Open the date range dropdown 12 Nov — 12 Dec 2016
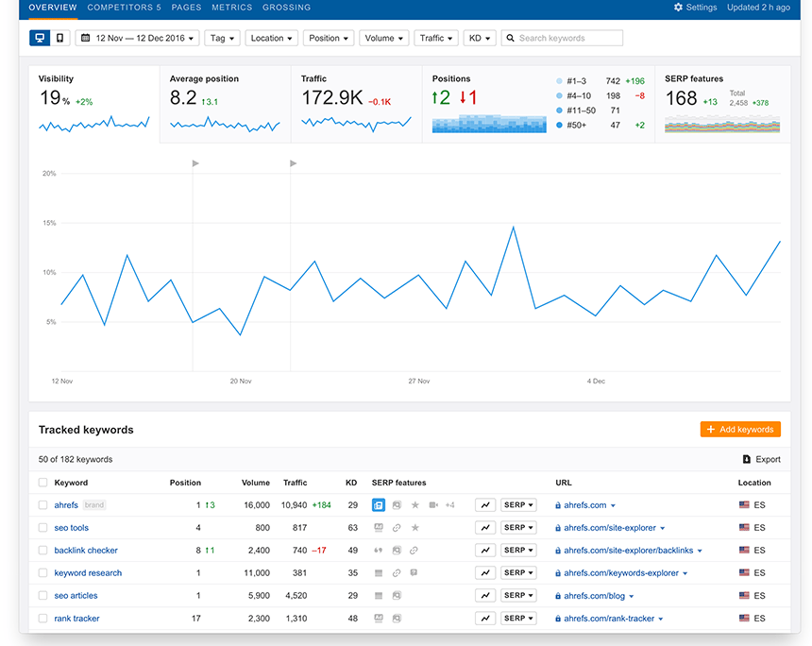Viewport: 812px width, 646px height. [137, 38]
